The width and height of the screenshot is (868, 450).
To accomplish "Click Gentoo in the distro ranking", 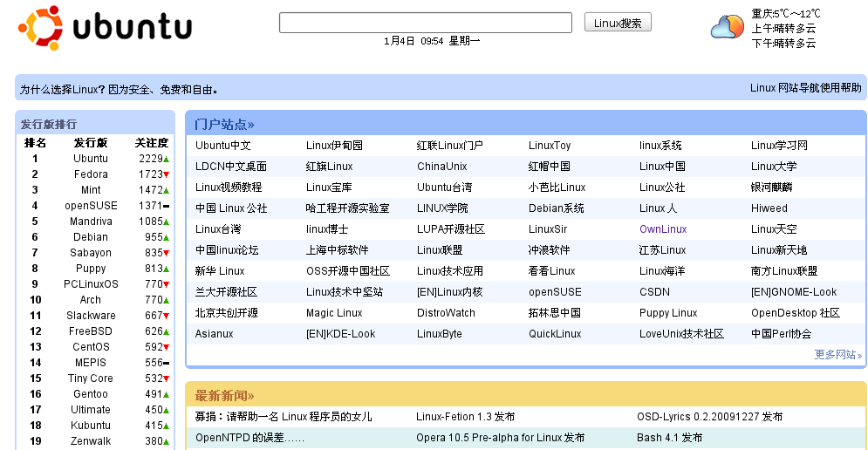I will (x=91, y=394).
